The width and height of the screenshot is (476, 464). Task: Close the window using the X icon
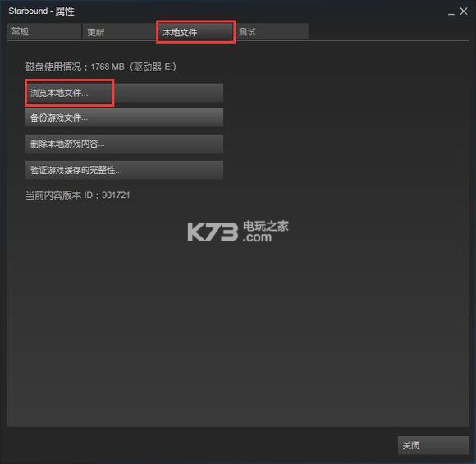pos(464,11)
